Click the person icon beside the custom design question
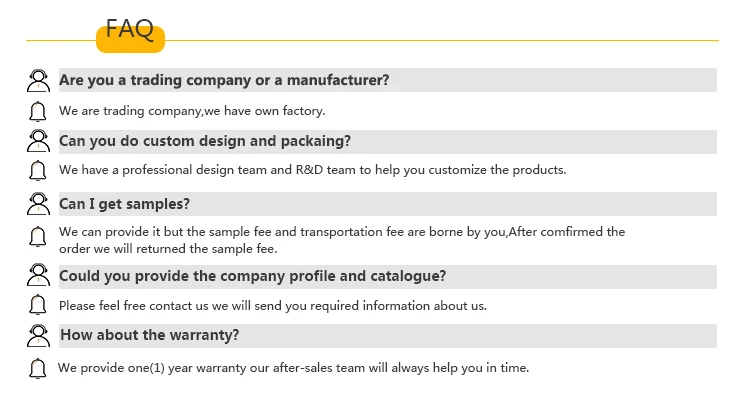The image size is (750, 400). coord(38,141)
